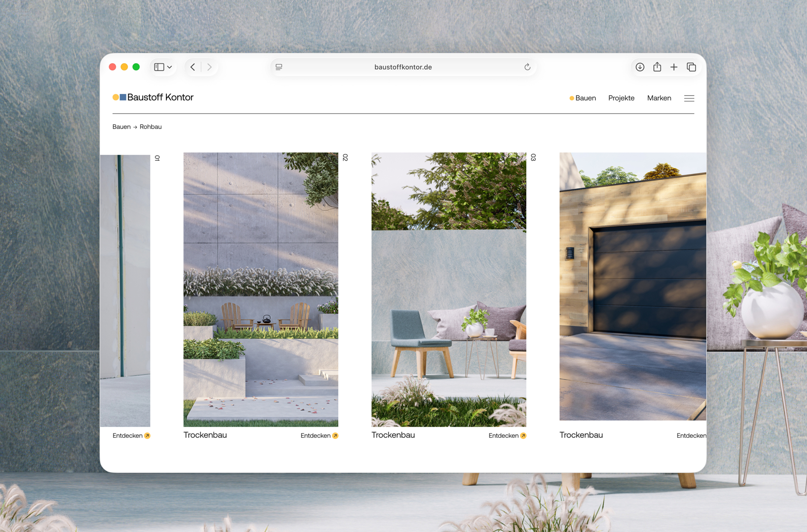The width and height of the screenshot is (807, 532).
Task: Show downloads via the download icon
Action: pyautogui.click(x=640, y=67)
